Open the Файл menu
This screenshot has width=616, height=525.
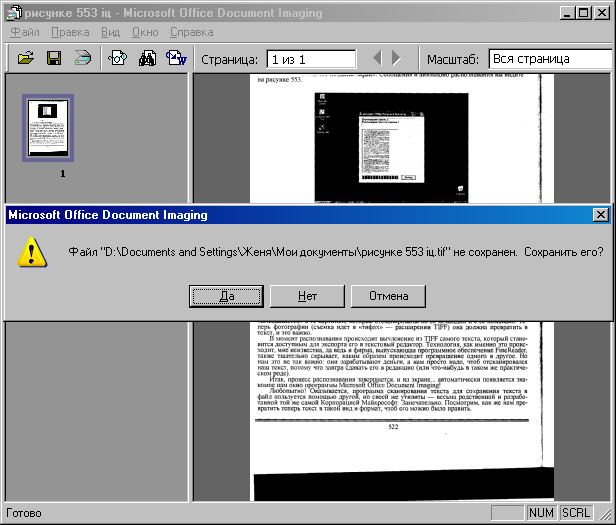25,32
